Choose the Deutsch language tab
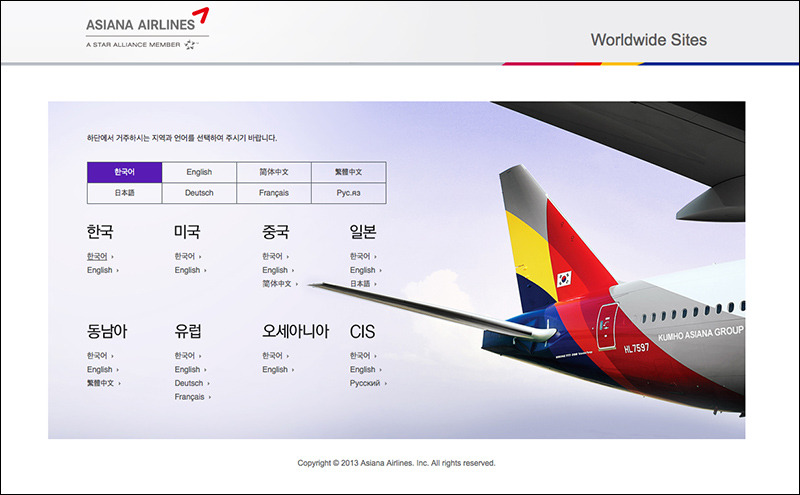Viewport: 800px width, 495px height. [x=199, y=193]
